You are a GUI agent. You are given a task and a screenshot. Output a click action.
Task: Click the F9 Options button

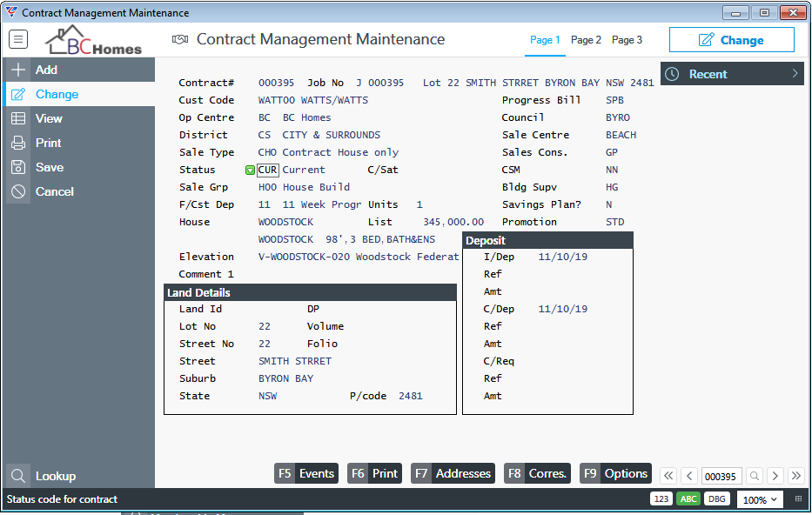tap(615, 473)
